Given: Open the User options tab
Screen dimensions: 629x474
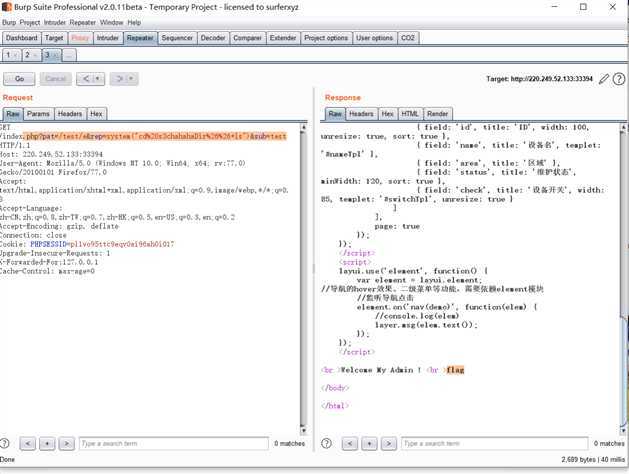Looking at the screenshot, I should click(x=374, y=38).
